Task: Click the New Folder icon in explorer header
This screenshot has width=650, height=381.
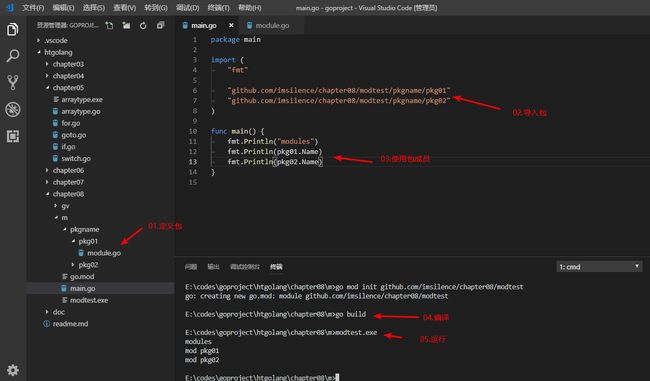Action: coord(126,25)
